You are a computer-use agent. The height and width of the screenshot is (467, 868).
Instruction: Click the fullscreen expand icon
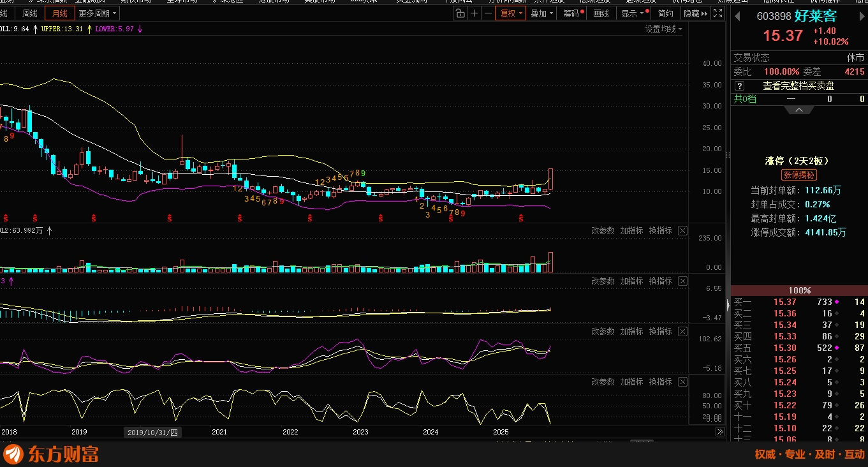[717, 13]
